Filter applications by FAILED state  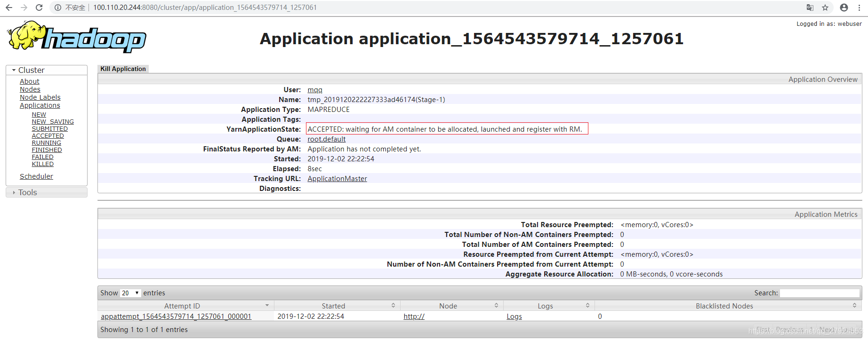pos(42,157)
